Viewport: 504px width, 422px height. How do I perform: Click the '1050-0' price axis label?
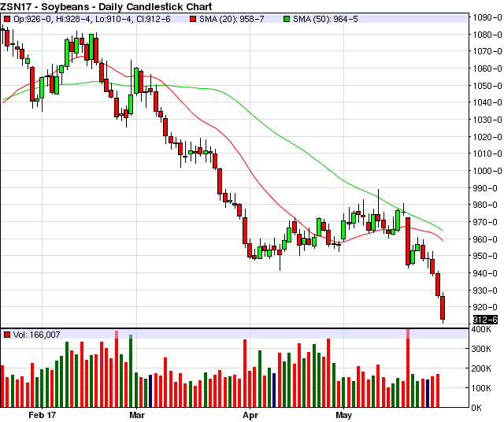487,86
